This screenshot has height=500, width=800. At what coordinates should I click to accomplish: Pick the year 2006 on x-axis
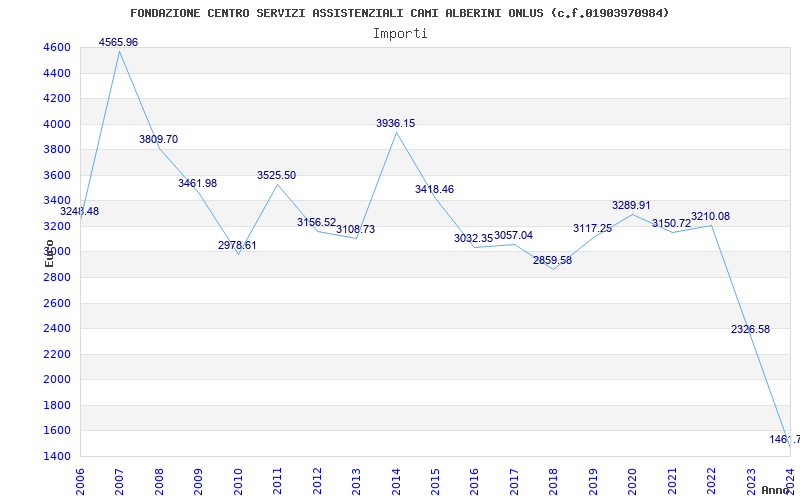[x=80, y=482]
